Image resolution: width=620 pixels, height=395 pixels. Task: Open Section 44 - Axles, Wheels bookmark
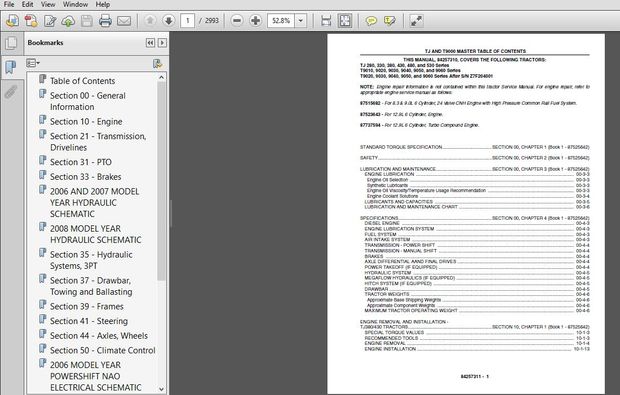[99, 336]
